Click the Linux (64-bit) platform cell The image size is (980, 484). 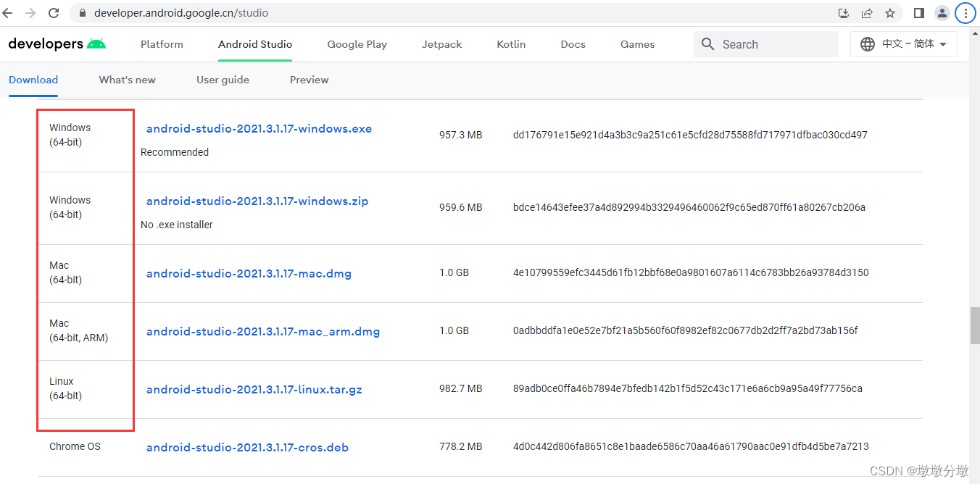[65, 388]
